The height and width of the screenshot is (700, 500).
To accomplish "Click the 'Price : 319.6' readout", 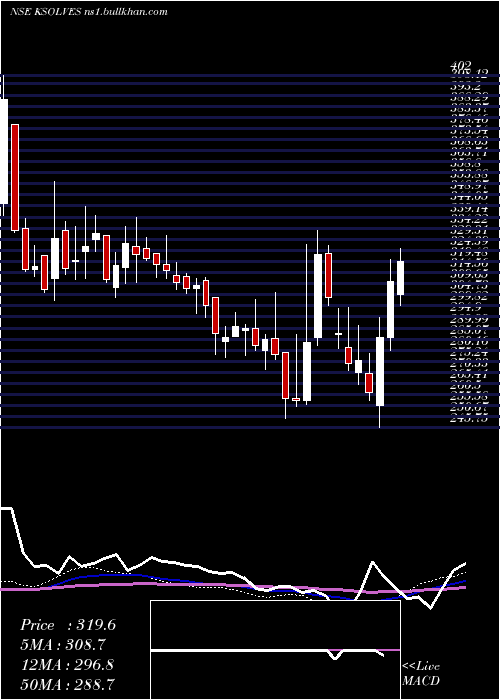I will [x=68, y=625].
